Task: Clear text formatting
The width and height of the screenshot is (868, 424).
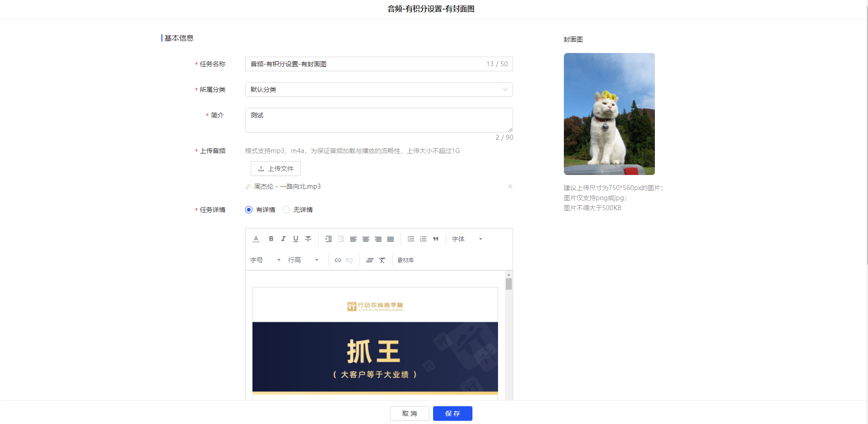Action: pos(382,260)
